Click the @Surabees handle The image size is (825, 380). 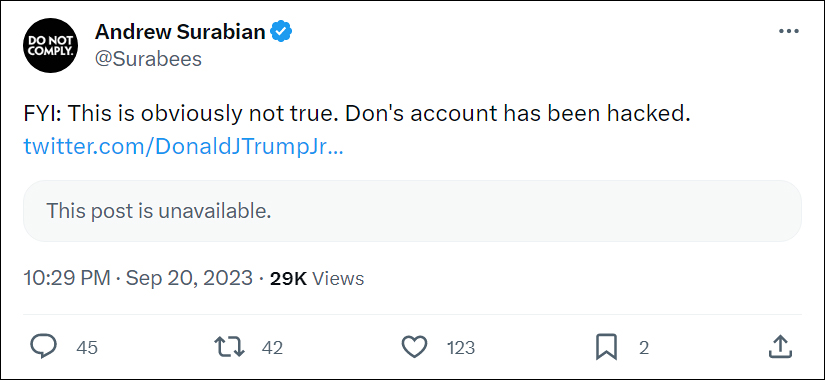tap(148, 59)
